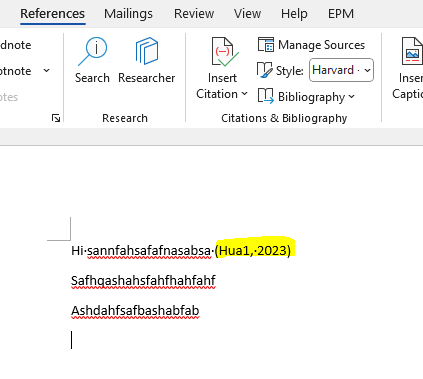Open the Researcher books icon
Screen dimensions: 423x379
pos(147,51)
